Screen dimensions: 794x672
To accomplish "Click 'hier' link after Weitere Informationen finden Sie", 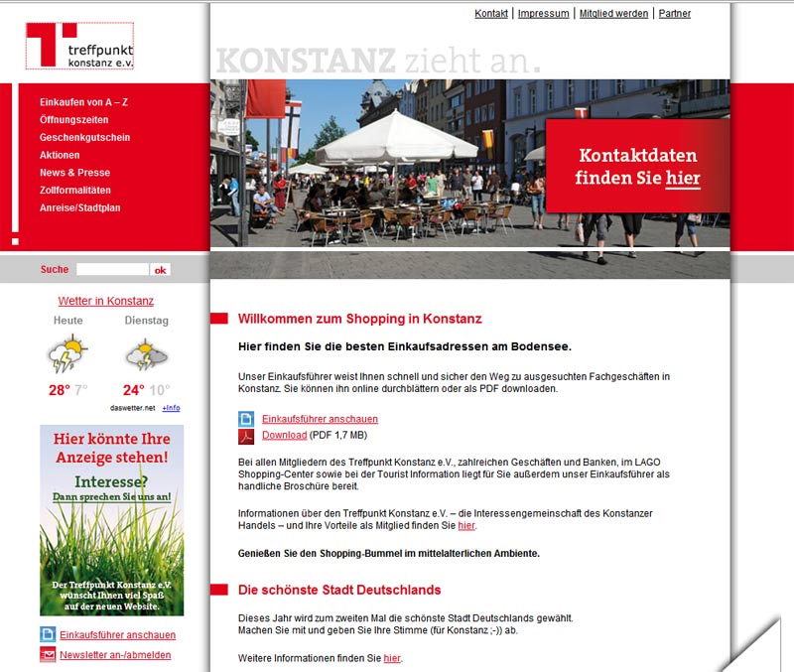I will [392, 658].
